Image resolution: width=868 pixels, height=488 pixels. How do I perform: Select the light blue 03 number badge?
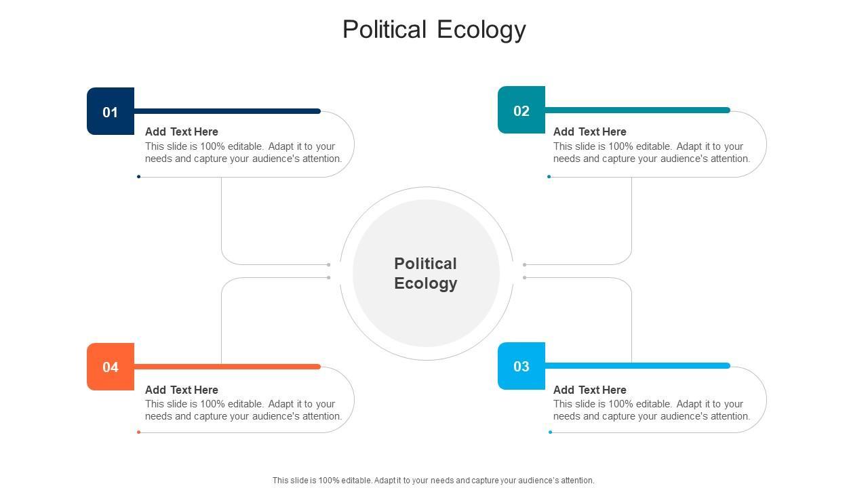tap(521, 367)
